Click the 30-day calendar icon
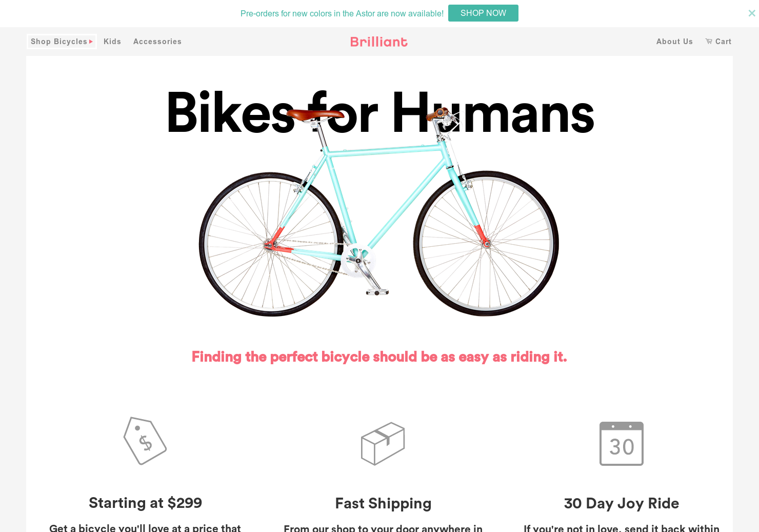The height and width of the screenshot is (532, 759). click(622, 444)
